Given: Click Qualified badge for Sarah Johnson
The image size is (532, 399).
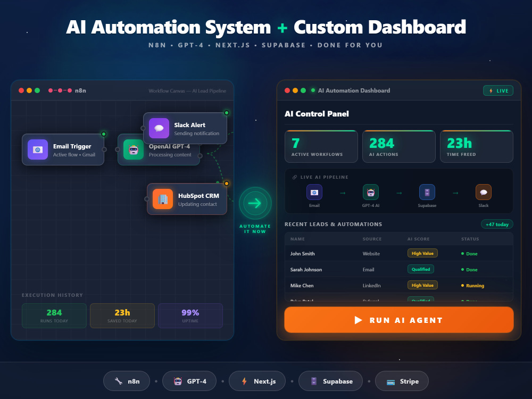Looking at the screenshot, I should [x=421, y=269].
